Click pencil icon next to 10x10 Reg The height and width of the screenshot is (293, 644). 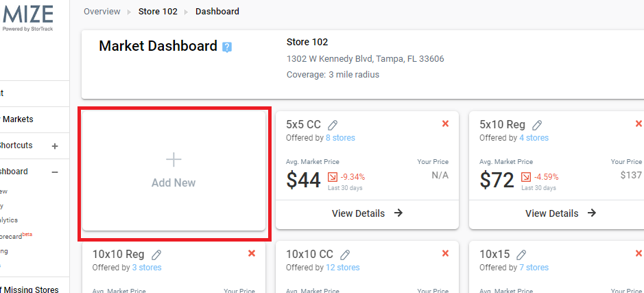tap(156, 255)
